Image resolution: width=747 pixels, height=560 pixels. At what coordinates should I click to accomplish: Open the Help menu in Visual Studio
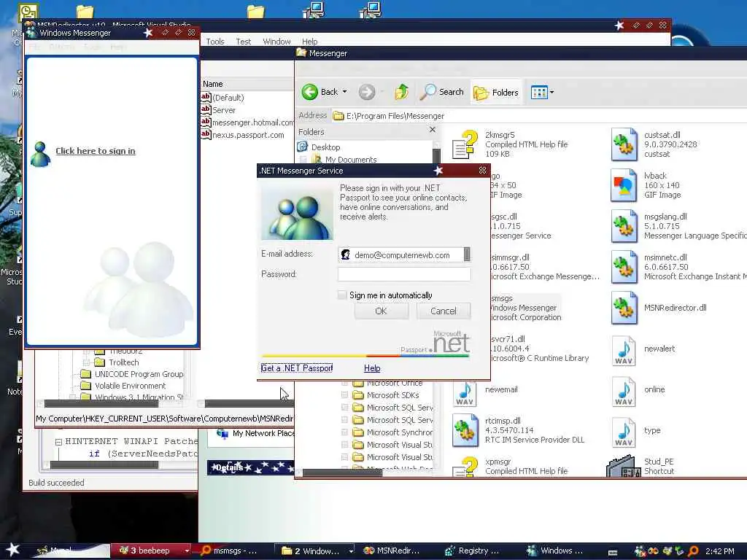click(x=309, y=42)
